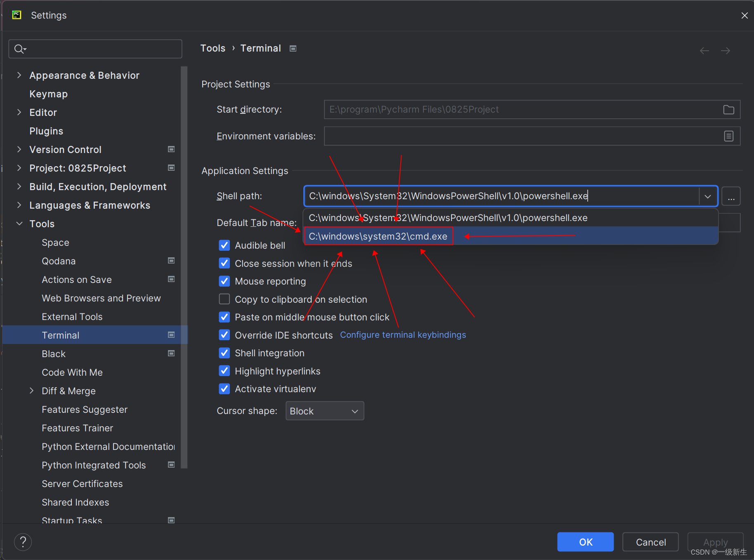Viewport: 754px width, 560px height.
Task: Open the Start directory folder browser
Action: click(x=728, y=109)
